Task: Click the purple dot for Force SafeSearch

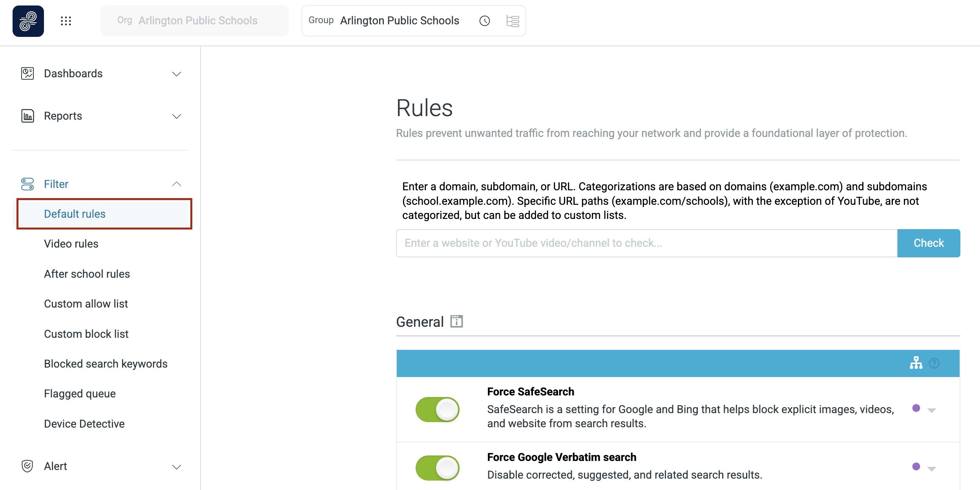Action: pyautogui.click(x=916, y=408)
